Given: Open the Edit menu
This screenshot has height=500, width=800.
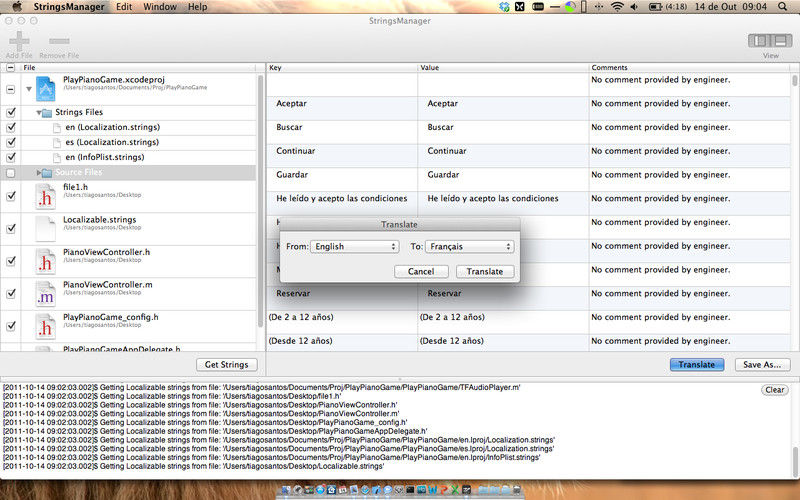Looking at the screenshot, I should 124,7.
